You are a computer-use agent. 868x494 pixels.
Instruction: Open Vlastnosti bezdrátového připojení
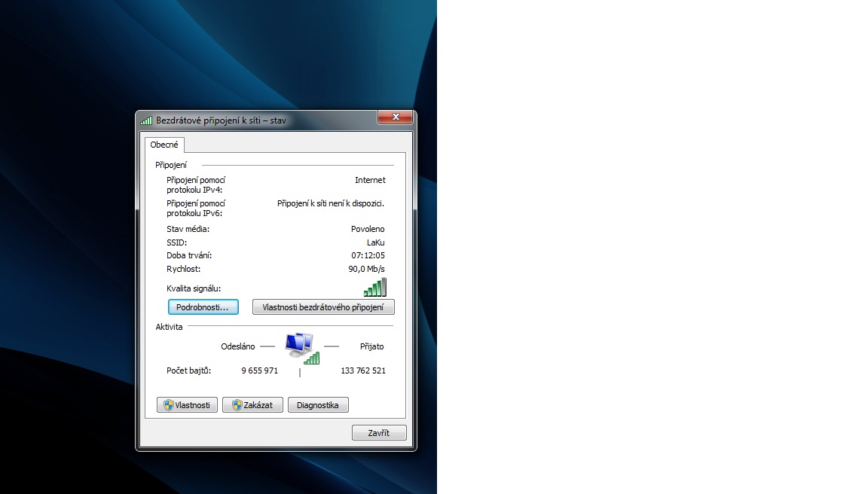pyautogui.click(x=323, y=307)
